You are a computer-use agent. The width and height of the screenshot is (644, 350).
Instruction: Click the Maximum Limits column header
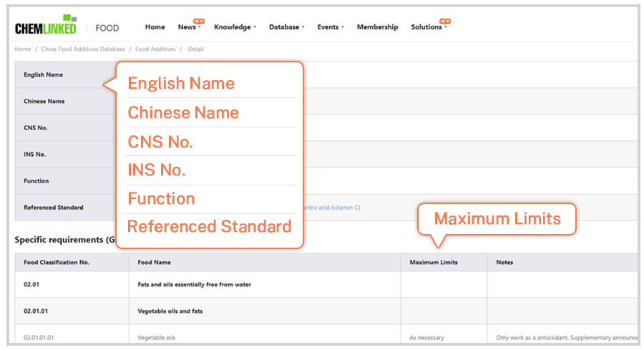434,262
